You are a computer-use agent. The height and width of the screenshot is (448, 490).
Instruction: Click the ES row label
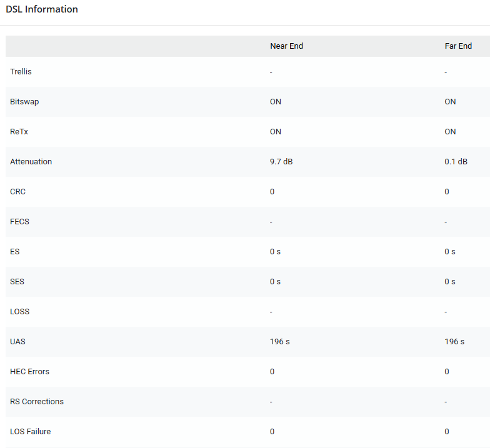[15, 252]
